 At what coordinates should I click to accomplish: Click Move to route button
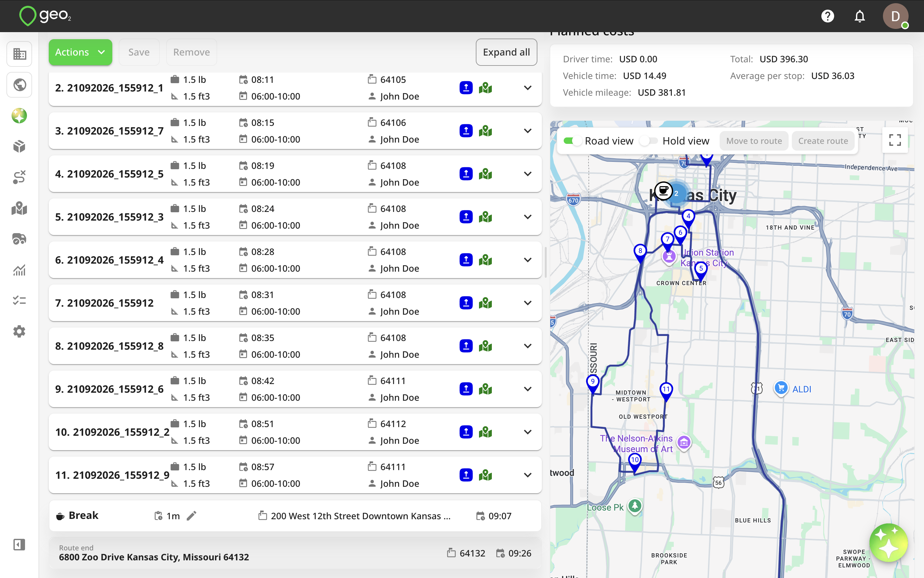[x=754, y=141]
